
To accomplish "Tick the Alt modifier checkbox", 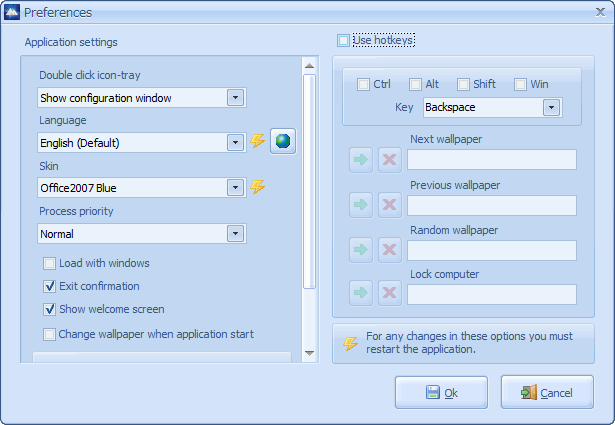I will click(415, 84).
